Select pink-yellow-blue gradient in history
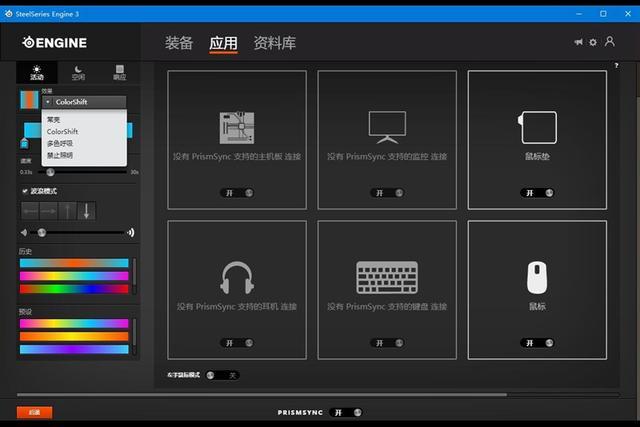Viewport: 640px width, 427px height. [74, 276]
